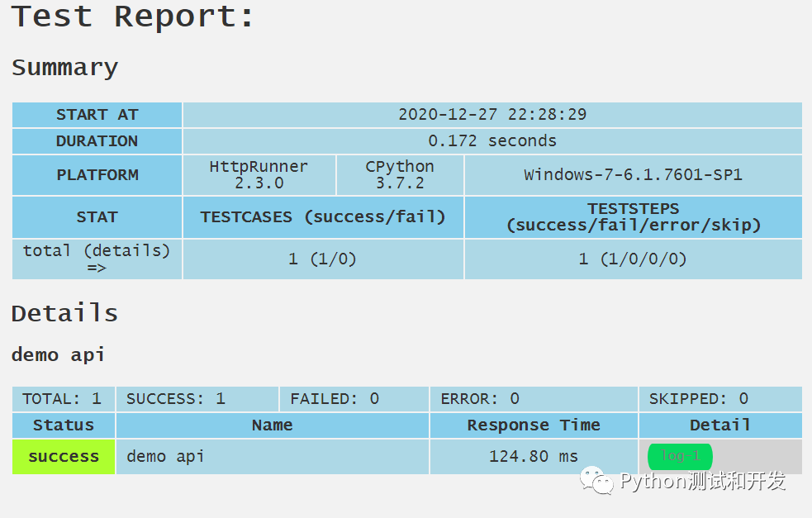Click the 124.80 ms response time value

[533, 456]
